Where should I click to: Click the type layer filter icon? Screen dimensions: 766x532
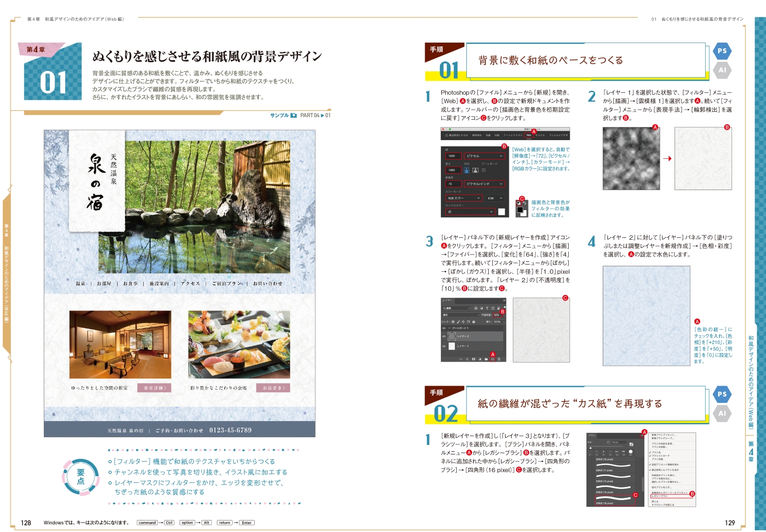(487, 308)
